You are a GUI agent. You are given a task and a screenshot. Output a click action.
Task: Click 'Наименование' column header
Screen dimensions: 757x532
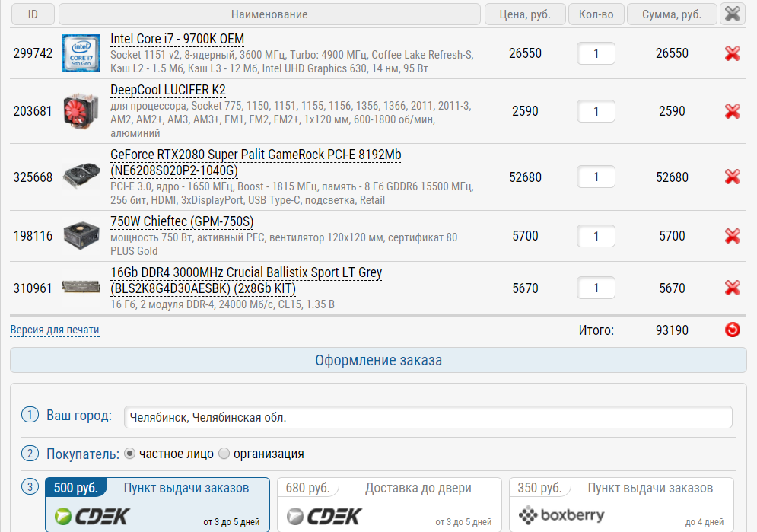tap(269, 14)
